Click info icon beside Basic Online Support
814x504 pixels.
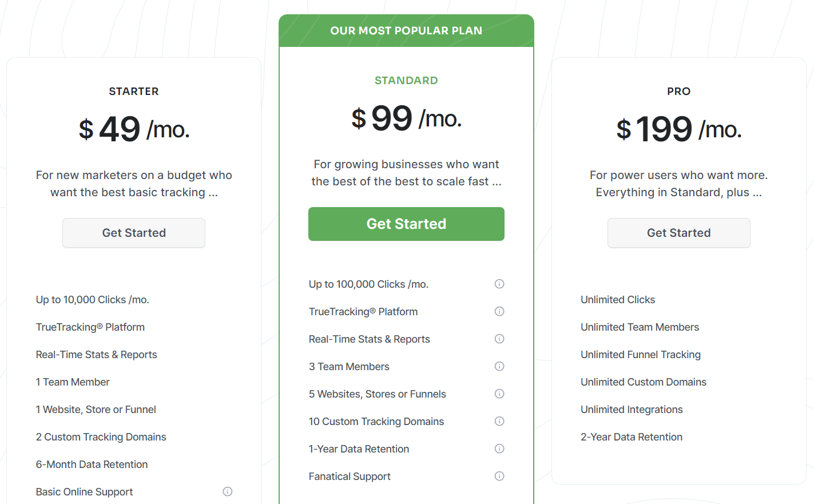228,491
